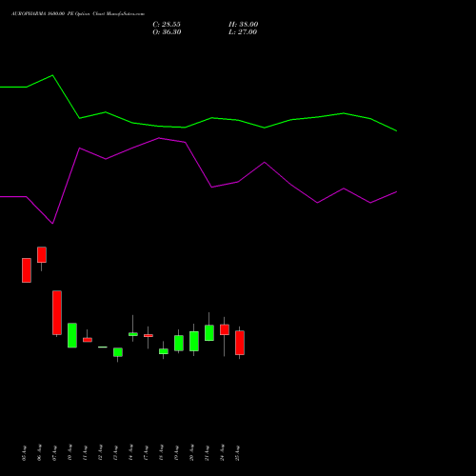Image resolution: width=476 pixels, height=476 pixels.
Task: Click the '07 Aug' date label
Action: (55, 453)
